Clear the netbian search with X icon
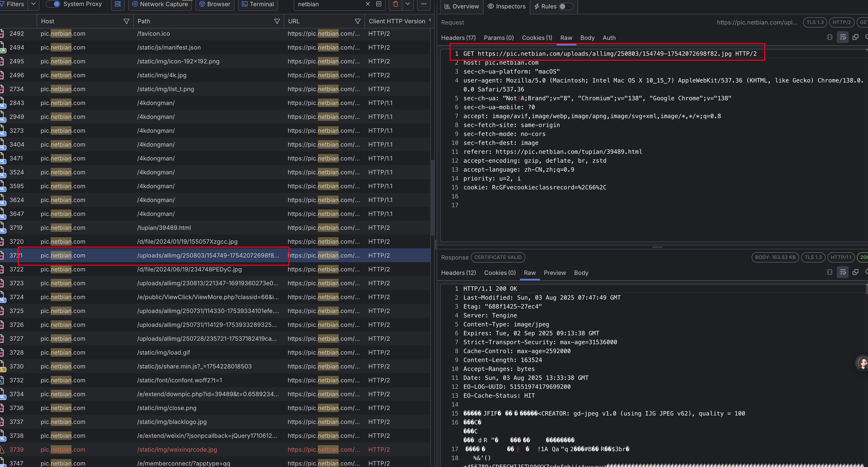Screen dimensions: 868x467 coord(368,4)
